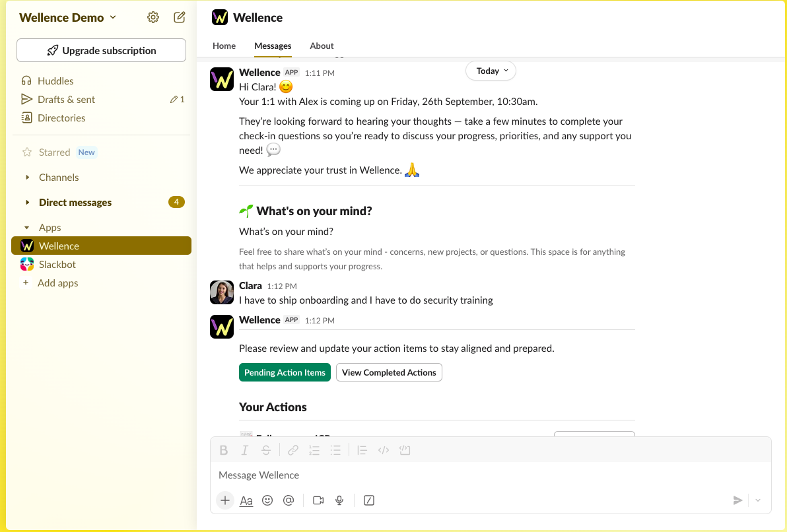Switch to the Home tab
The image size is (787, 532).
coord(224,46)
